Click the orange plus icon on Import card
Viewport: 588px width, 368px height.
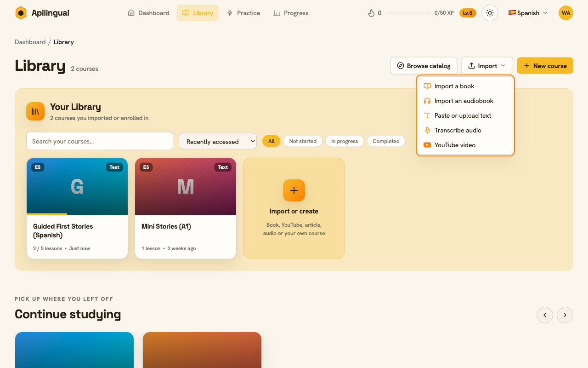[x=294, y=190]
